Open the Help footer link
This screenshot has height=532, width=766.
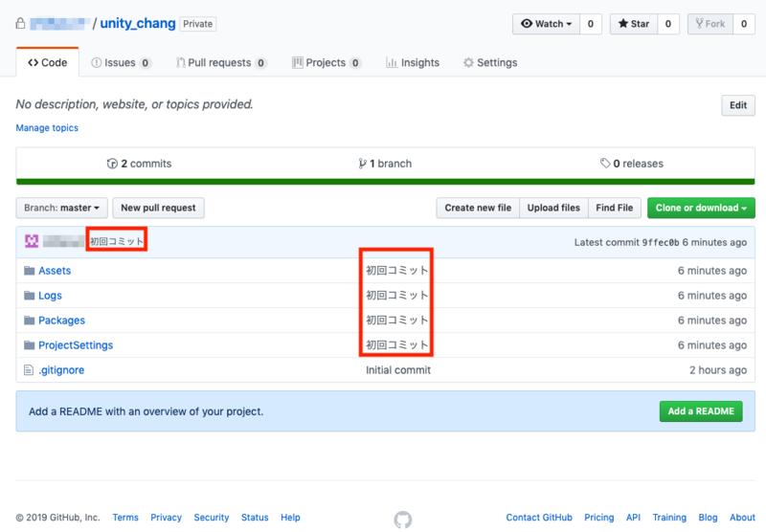290,518
